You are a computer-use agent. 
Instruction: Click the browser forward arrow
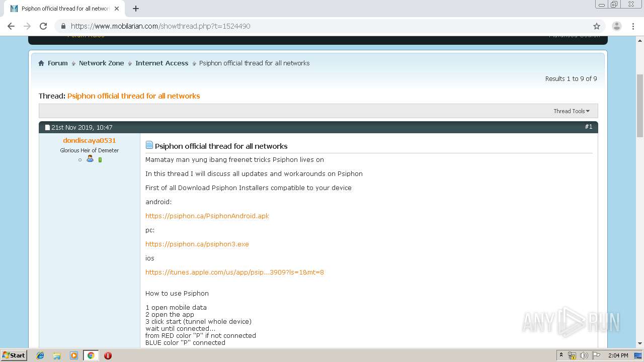(27, 26)
